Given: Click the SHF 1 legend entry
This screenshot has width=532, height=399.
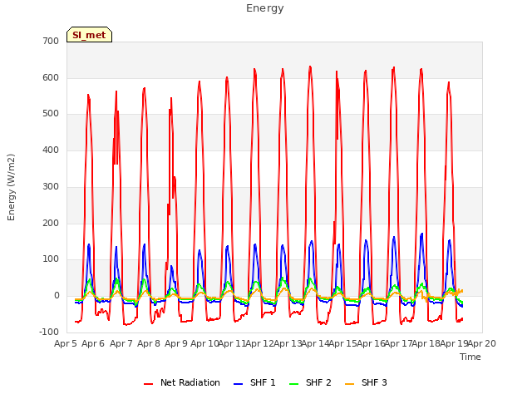Looking at the screenshot, I should pos(254,382).
